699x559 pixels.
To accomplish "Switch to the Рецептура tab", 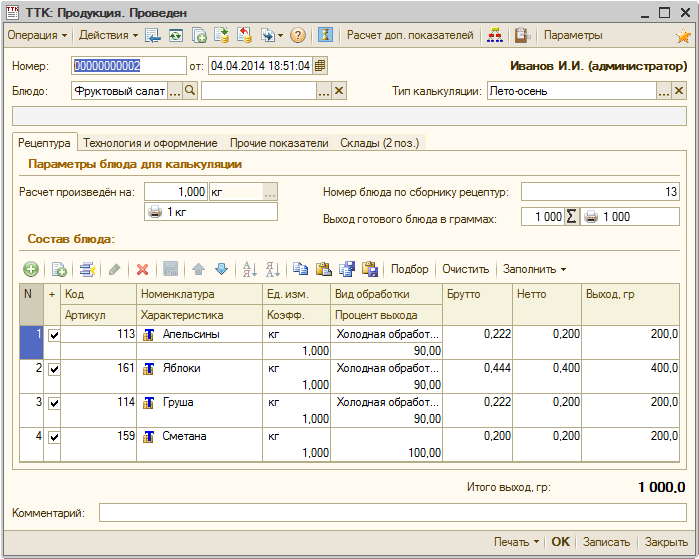I will tap(44, 143).
